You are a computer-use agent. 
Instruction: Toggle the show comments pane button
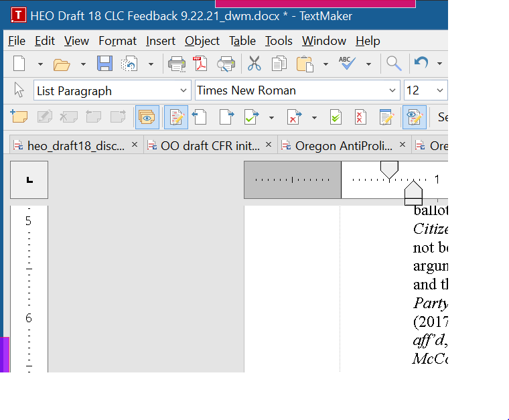coord(147,117)
